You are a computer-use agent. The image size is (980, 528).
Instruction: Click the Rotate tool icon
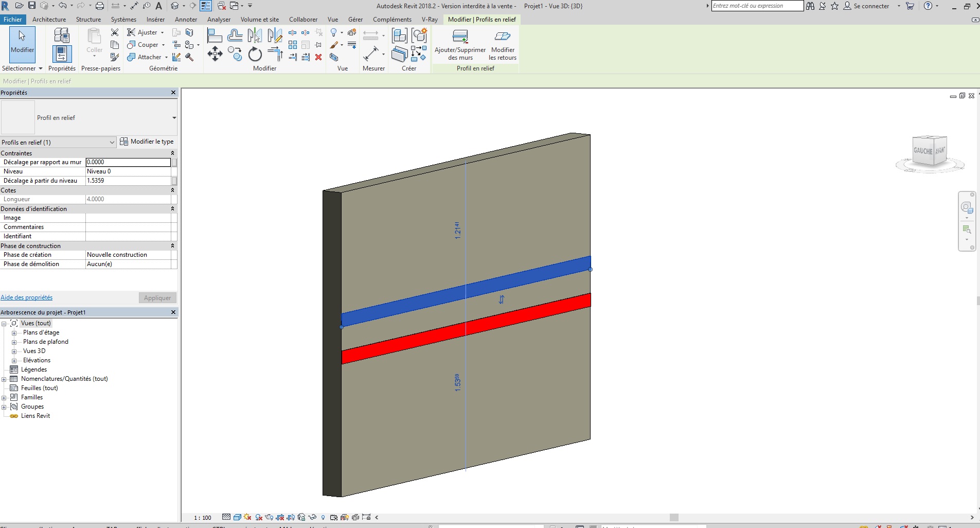[255, 54]
